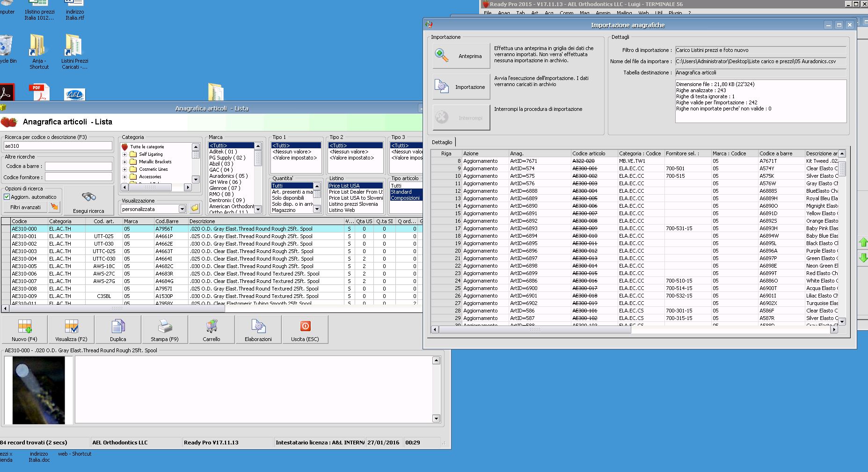Open the selected article with Visualizza (F2)
The height and width of the screenshot is (472, 868).
pyautogui.click(x=71, y=329)
